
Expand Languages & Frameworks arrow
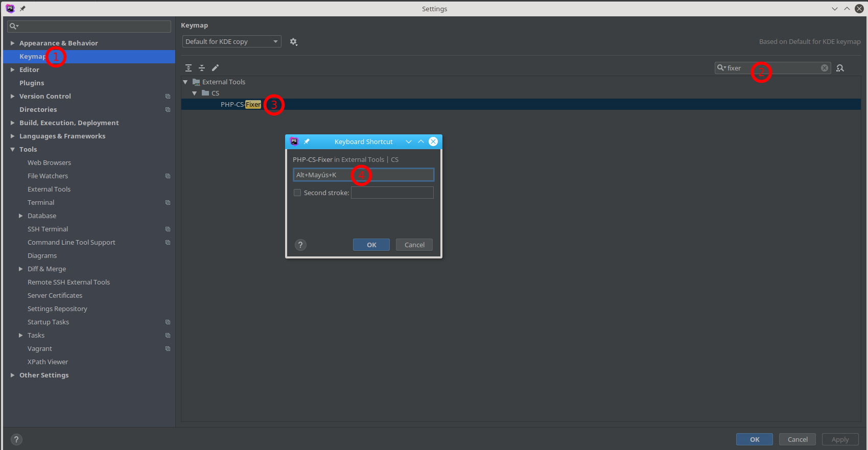click(x=13, y=136)
